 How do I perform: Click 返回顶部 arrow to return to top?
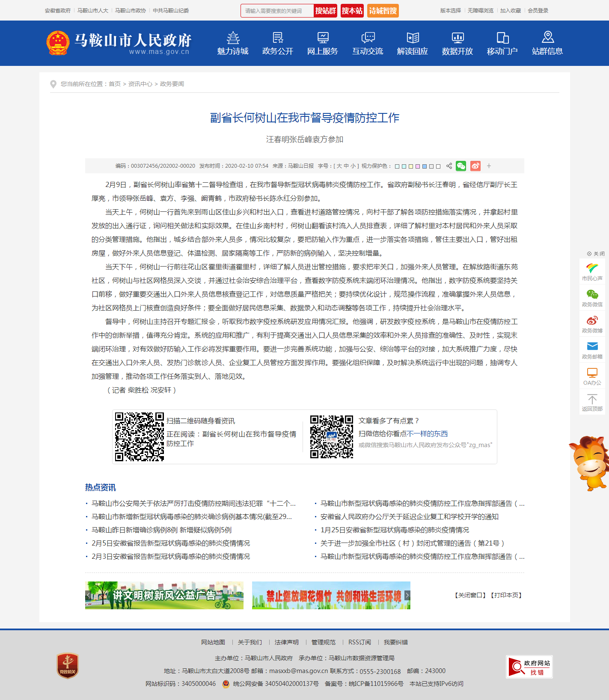(592, 402)
